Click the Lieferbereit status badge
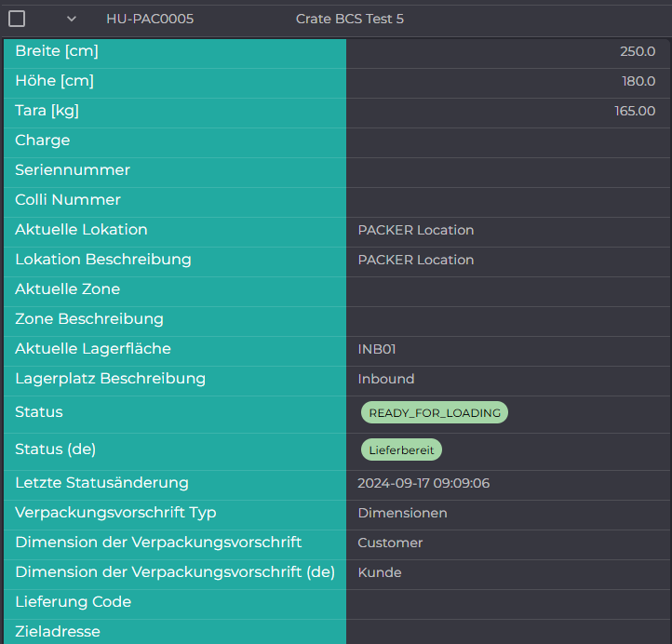 pos(401,449)
